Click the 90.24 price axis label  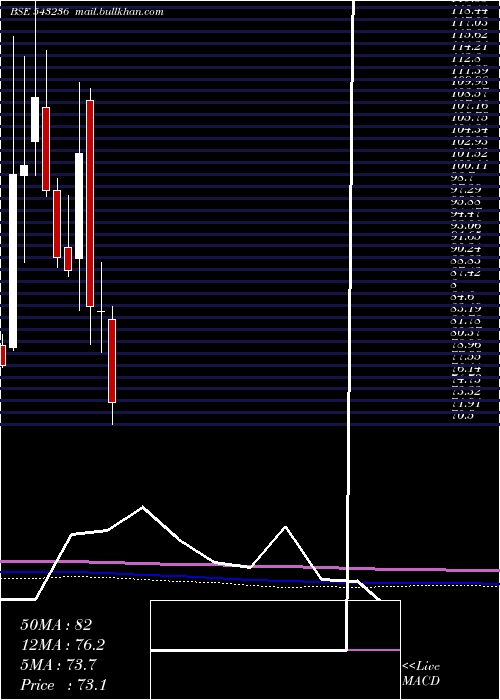(x=466, y=250)
